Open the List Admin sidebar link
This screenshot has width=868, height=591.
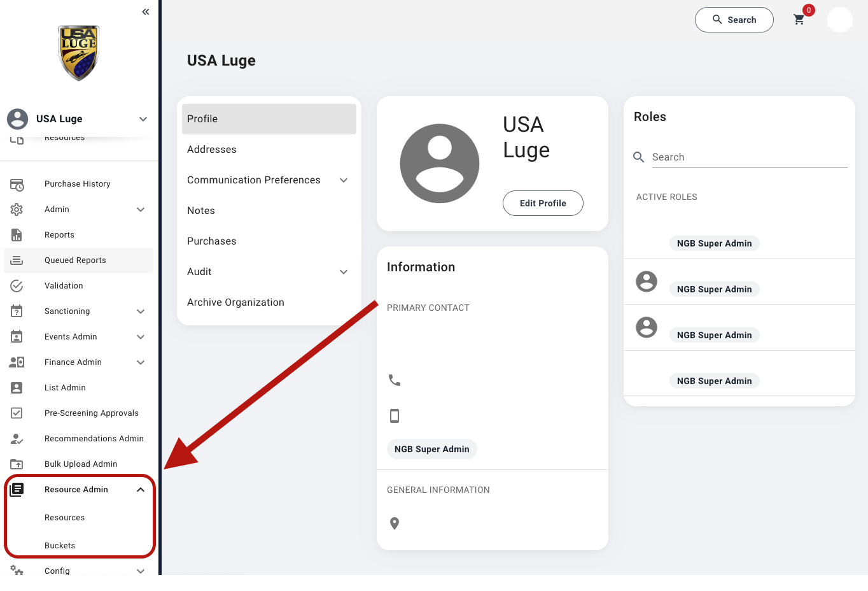point(65,388)
